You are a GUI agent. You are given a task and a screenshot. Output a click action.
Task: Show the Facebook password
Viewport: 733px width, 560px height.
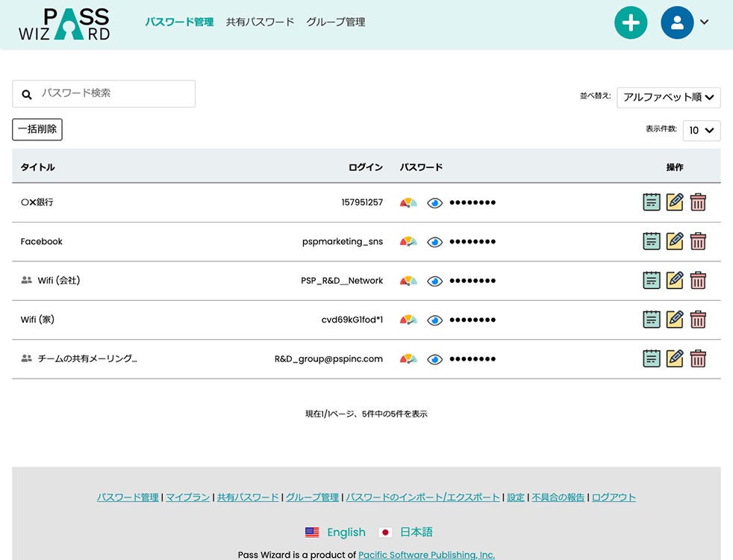(x=434, y=242)
